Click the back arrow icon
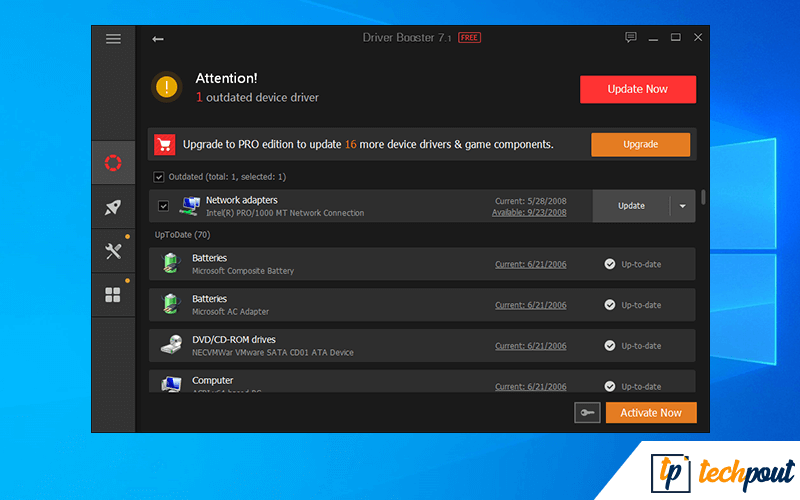 point(158,39)
